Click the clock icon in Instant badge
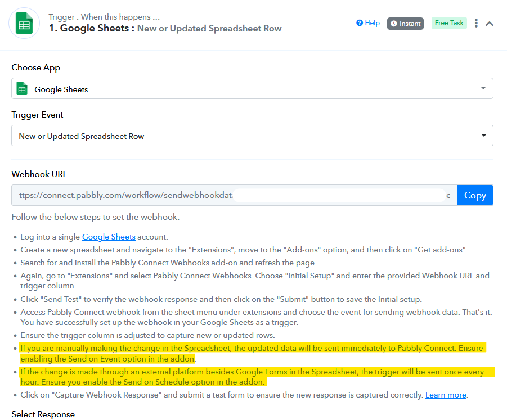 [393, 24]
